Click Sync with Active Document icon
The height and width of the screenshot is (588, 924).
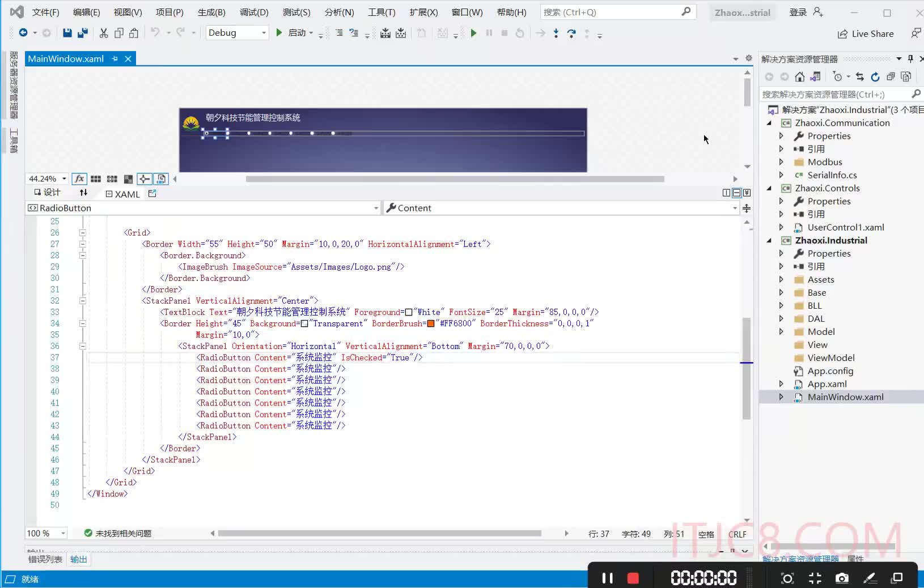(860, 76)
